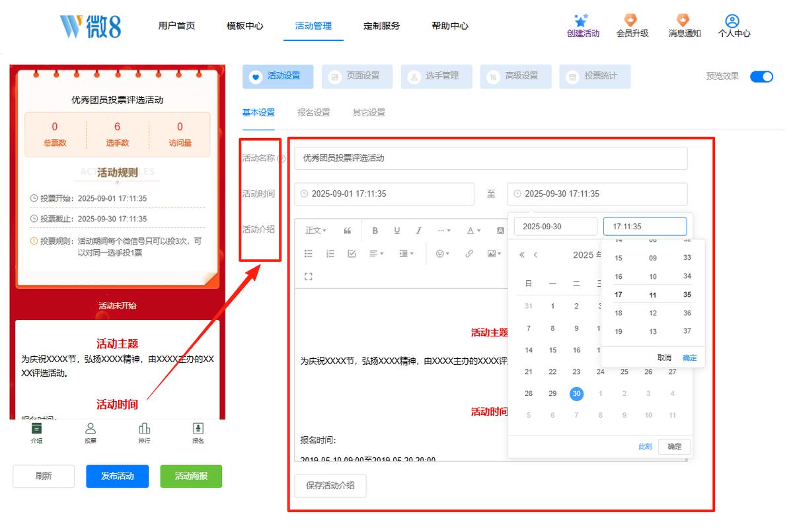Tap the 报名 icon in the phone preview
This screenshot has width=793, height=532.
point(198,434)
